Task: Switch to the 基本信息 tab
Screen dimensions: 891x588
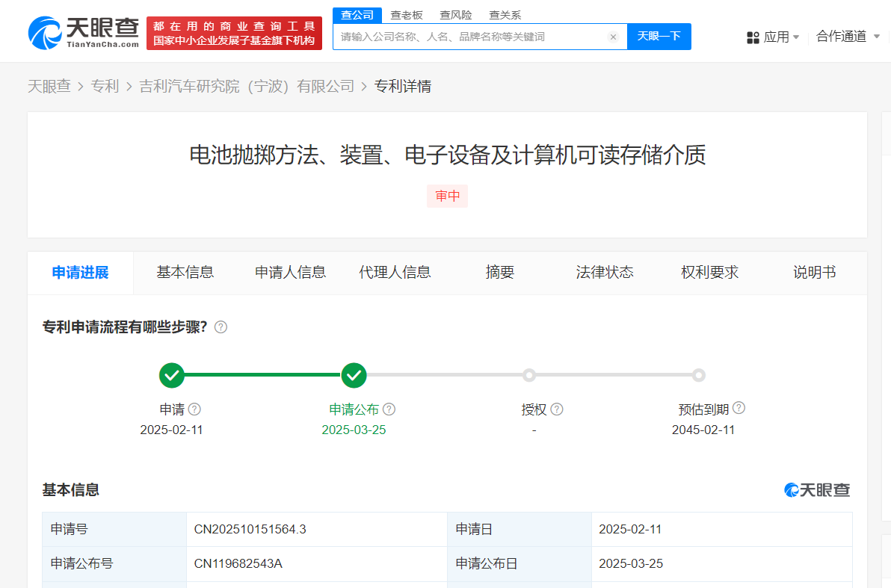Action: coord(185,273)
